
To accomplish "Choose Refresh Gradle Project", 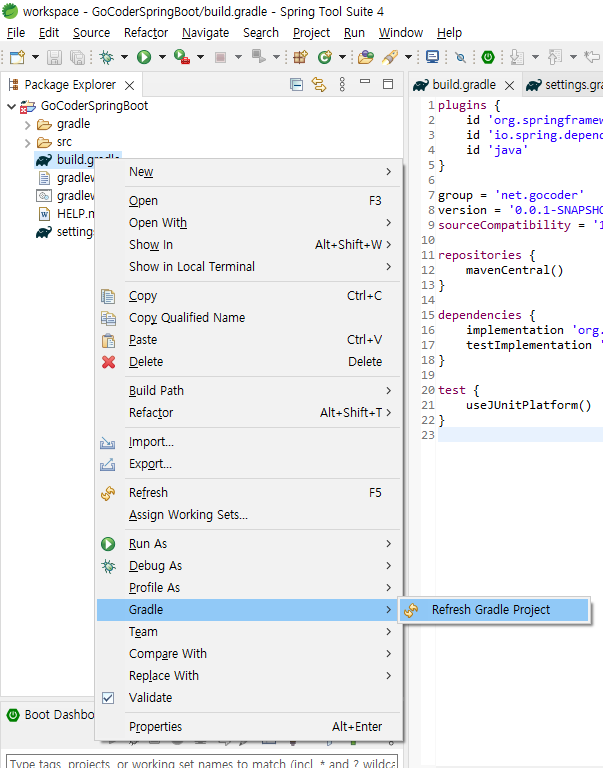I will click(494, 610).
